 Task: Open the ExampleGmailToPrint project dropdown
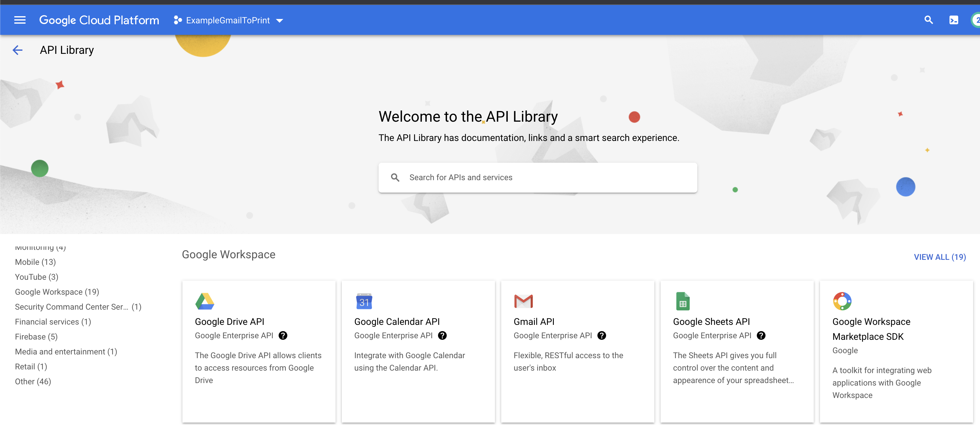coord(229,21)
